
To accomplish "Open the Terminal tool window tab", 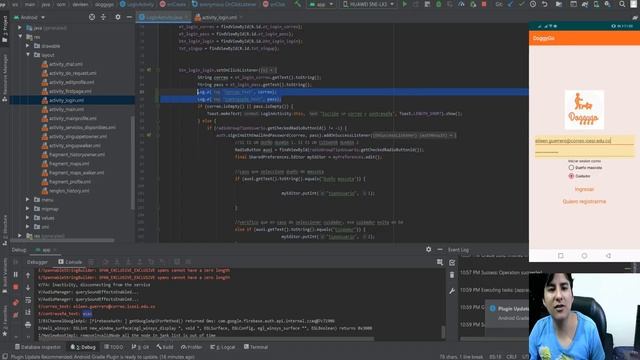I will tap(256, 347).
